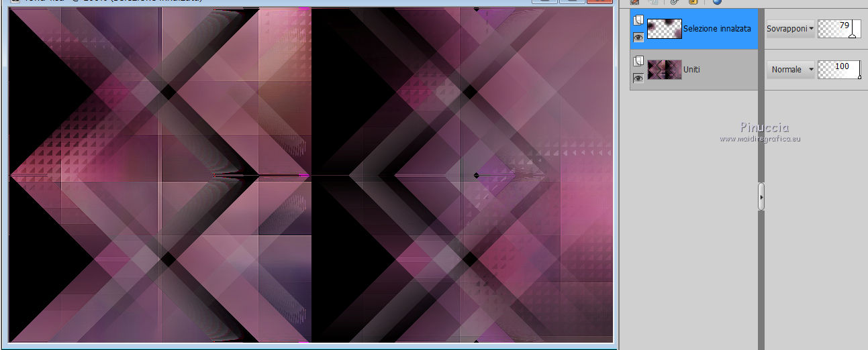
Task: Collapse the layers panel using the side arrow handle
Action: (x=761, y=196)
